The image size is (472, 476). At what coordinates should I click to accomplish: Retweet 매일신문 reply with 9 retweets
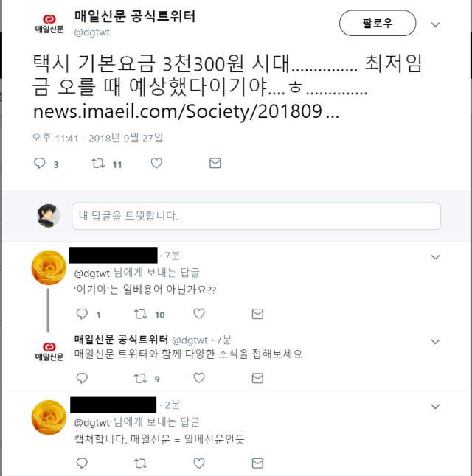pyautogui.click(x=140, y=378)
